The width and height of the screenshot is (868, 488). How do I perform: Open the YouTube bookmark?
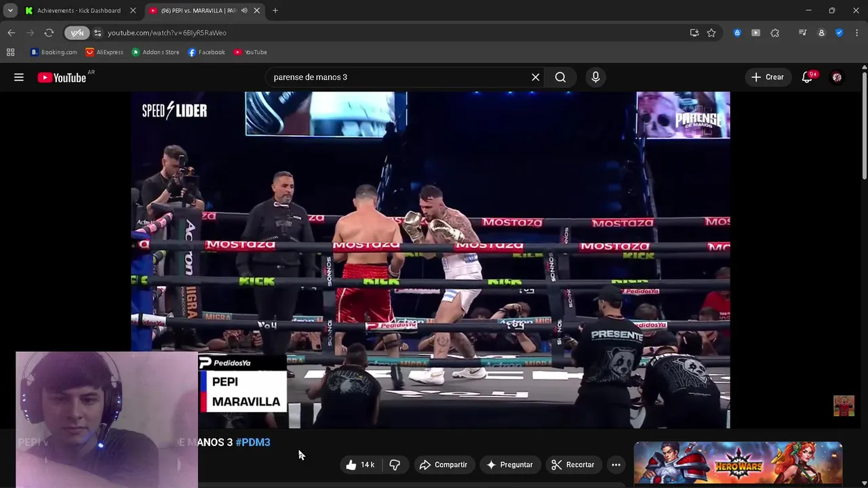coord(250,52)
